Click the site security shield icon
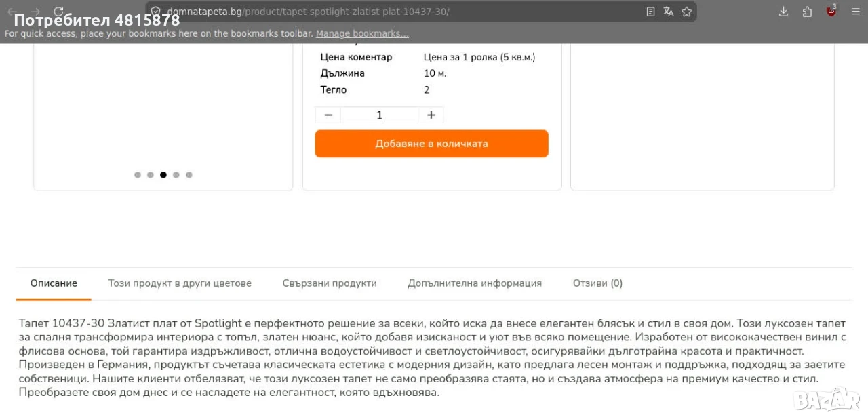The image size is (868, 419). (x=155, y=12)
